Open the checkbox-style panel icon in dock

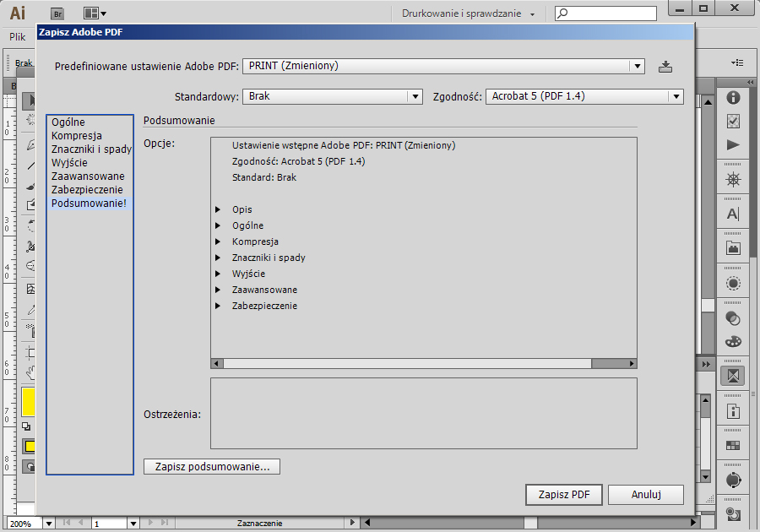733,121
